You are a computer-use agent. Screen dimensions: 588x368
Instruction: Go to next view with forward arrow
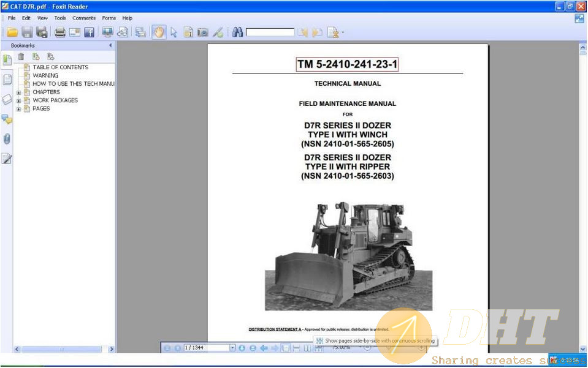275,348
